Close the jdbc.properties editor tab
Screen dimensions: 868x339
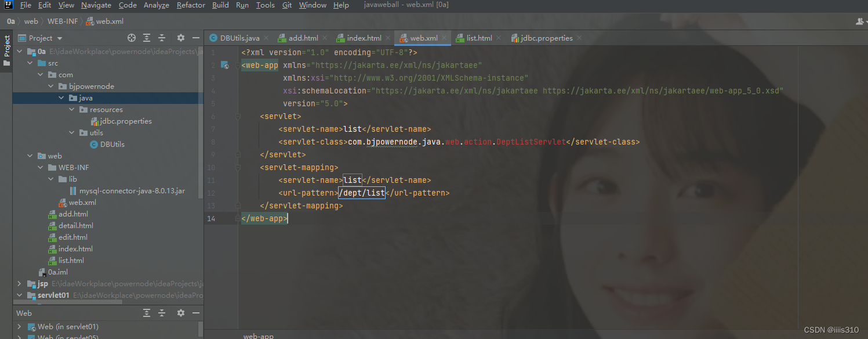[x=579, y=38]
